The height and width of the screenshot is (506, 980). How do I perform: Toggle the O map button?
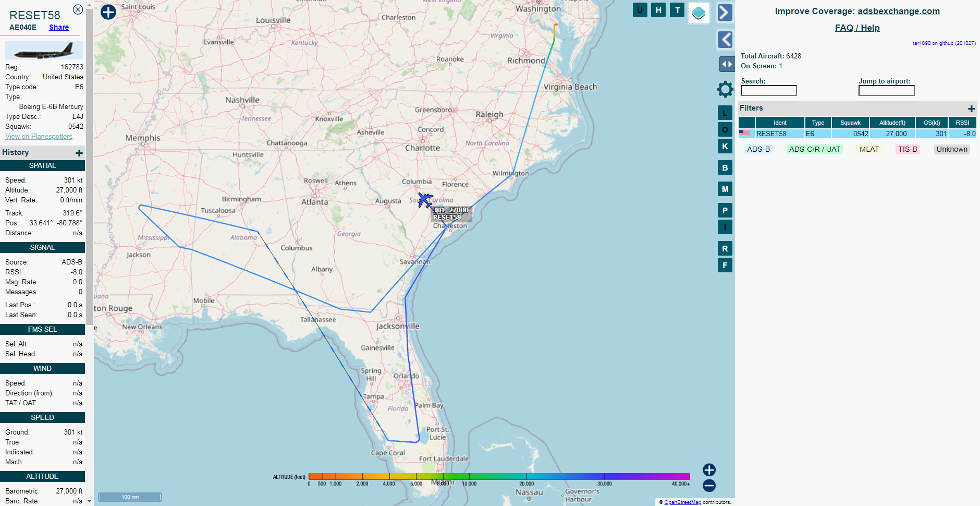[725, 129]
